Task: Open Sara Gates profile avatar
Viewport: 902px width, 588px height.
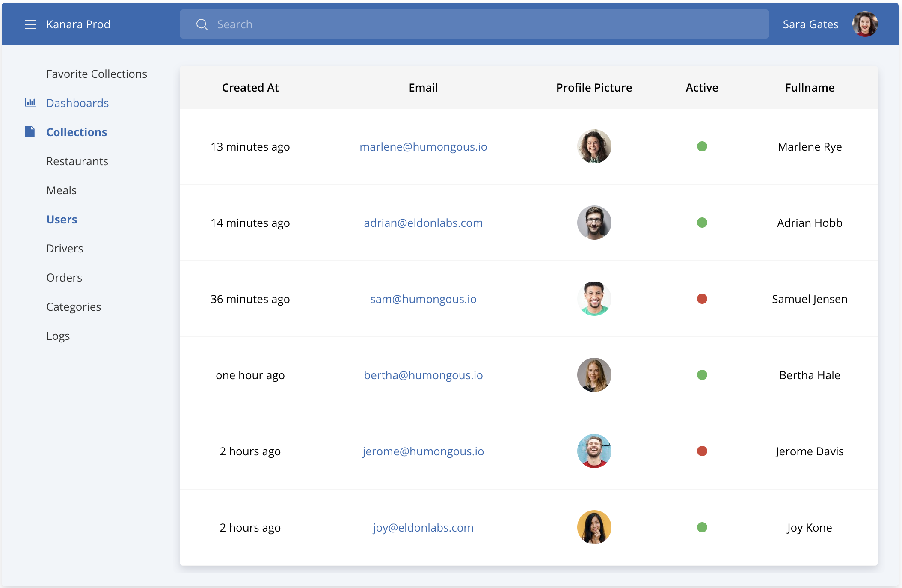Action: point(865,24)
